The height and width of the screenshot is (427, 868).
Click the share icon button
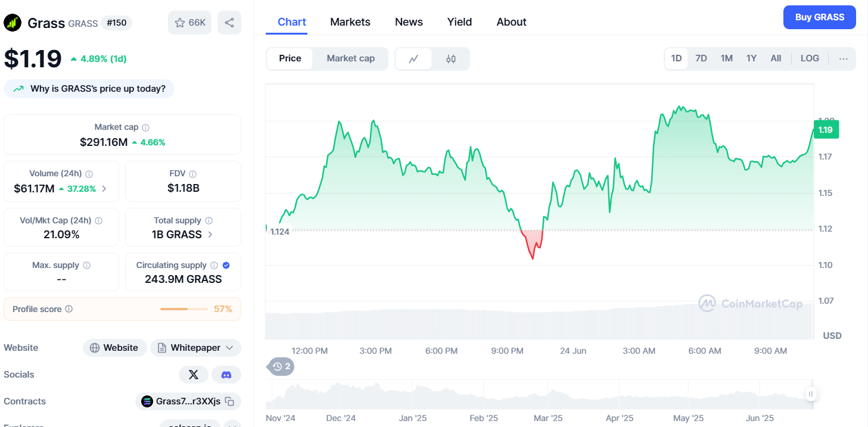229,23
